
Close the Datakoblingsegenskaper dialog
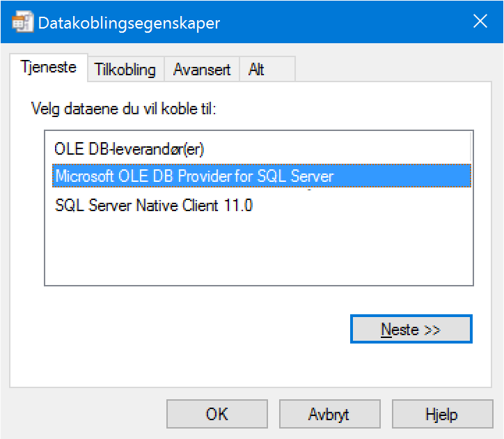pos(480,22)
